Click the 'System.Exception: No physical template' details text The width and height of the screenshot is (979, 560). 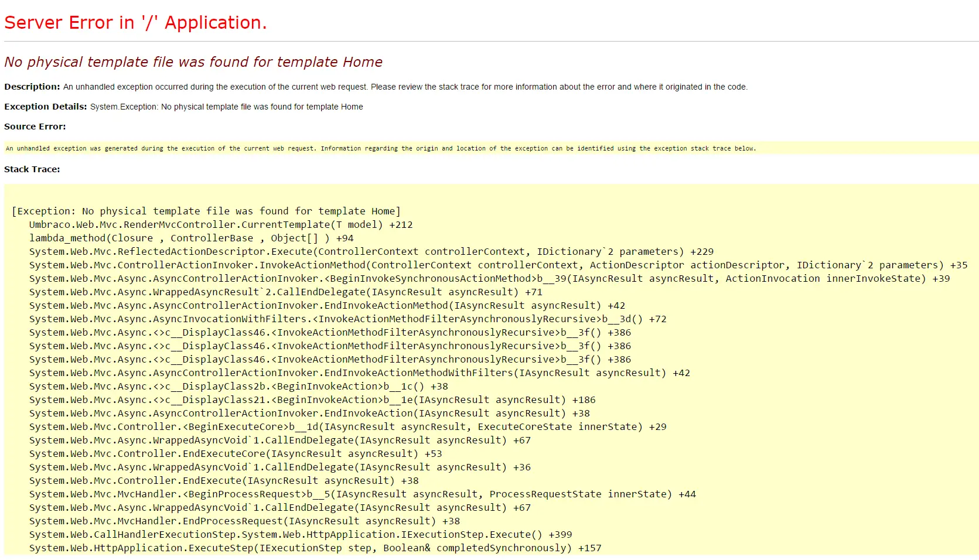click(226, 107)
